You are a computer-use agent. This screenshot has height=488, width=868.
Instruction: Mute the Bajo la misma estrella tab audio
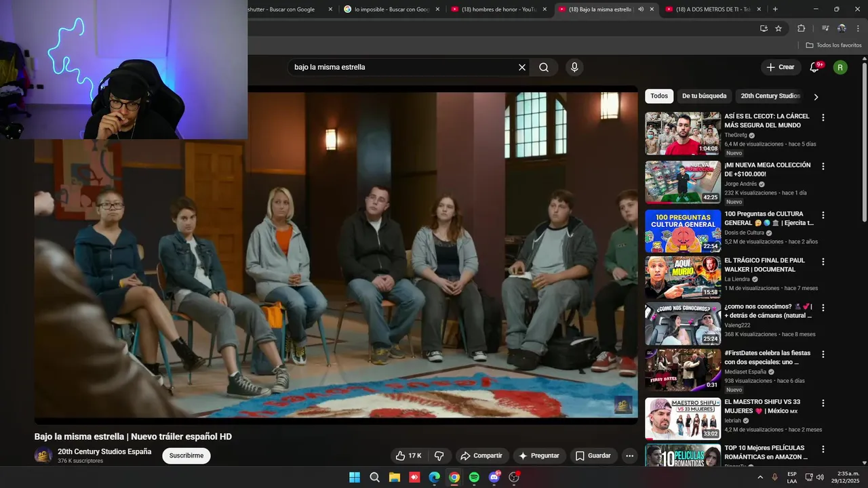click(x=641, y=9)
